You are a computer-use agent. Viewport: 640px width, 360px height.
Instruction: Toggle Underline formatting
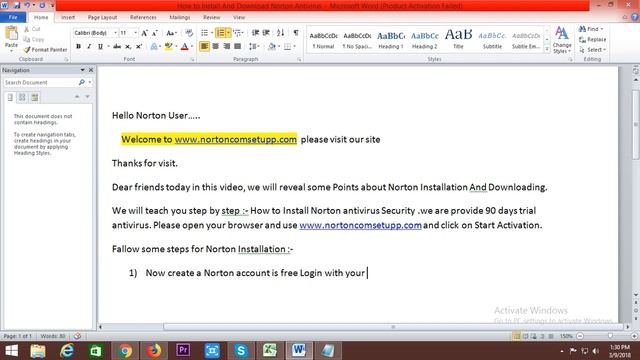point(100,47)
